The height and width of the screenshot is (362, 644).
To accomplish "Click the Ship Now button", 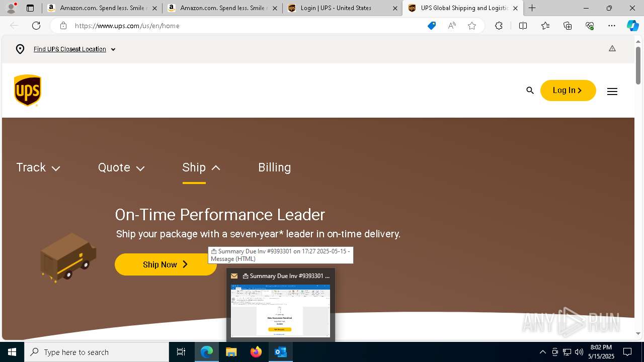I will (x=166, y=264).
